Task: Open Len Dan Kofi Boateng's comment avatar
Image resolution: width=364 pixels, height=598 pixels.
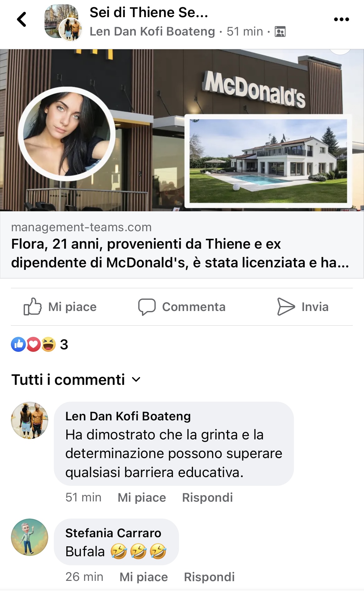Action: [x=30, y=420]
